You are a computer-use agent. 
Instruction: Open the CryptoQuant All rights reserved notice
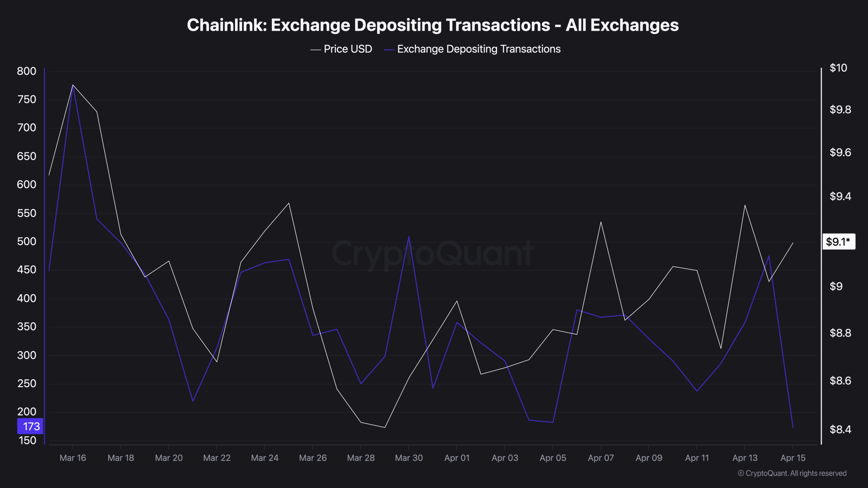click(792, 473)
